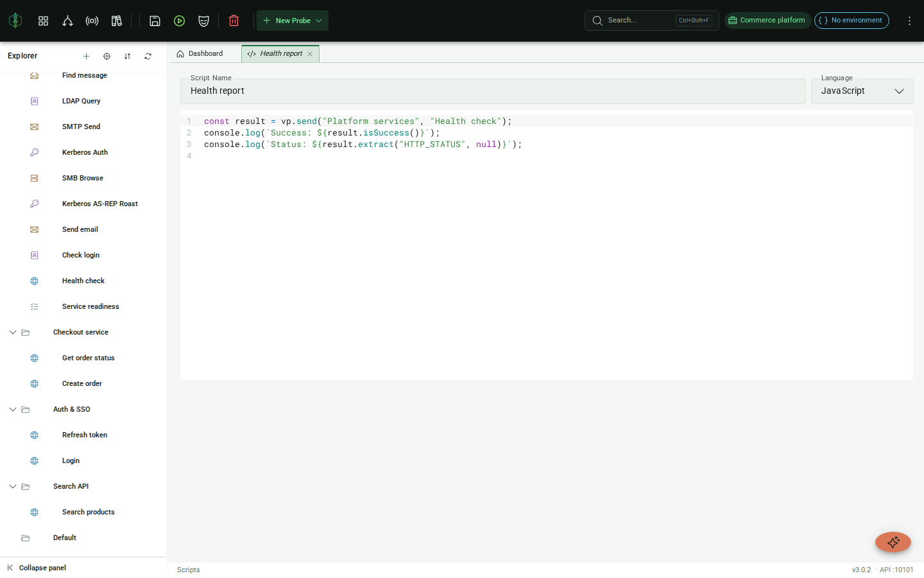This screenshot has height=578, width=924.
Task: Collapse the Auth & SSO folder
Action: click(x=13, y=409)
